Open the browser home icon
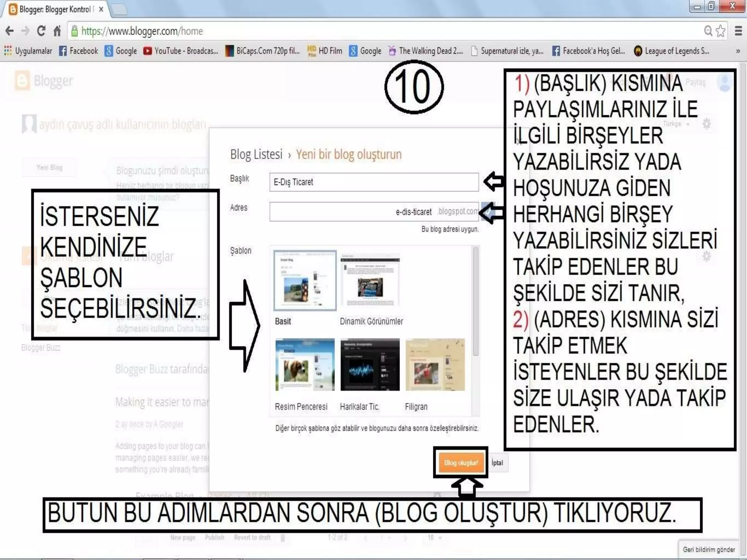This screenshot has width=747, height=560. pyautogui.click(x=57, y=31)
